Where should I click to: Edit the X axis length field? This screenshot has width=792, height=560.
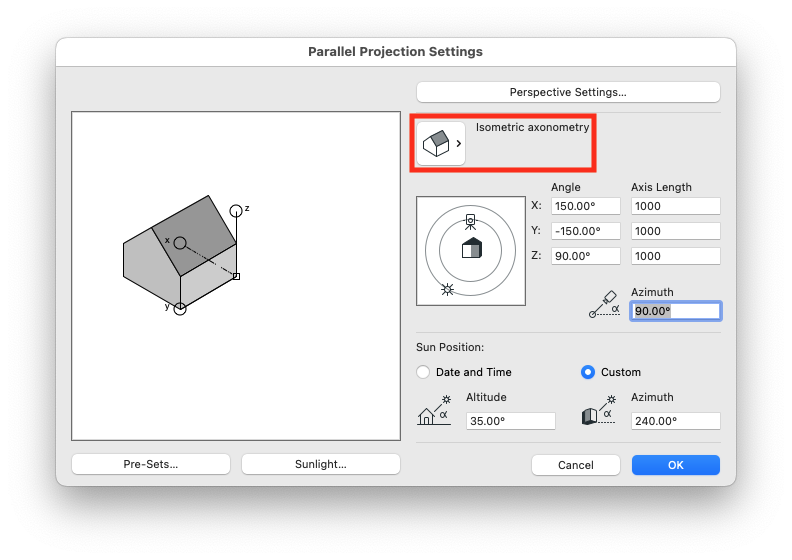tap(676, 206)
